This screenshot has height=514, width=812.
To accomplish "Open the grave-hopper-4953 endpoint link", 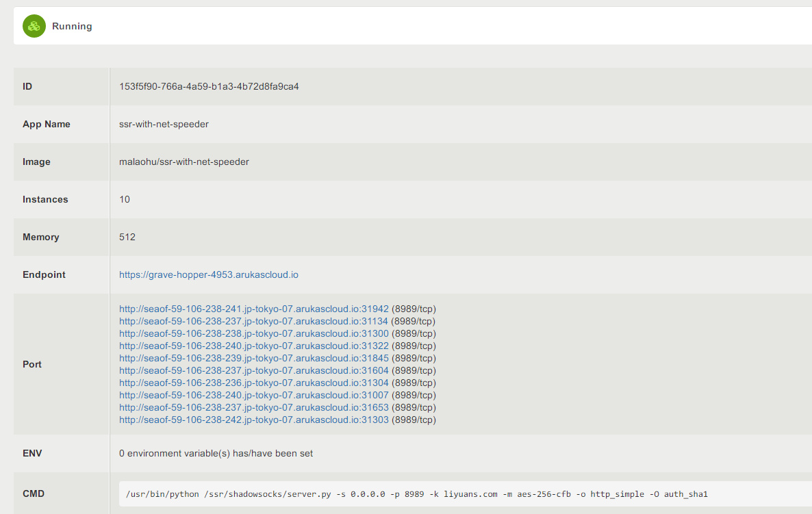I will click(x=208, y=274).
